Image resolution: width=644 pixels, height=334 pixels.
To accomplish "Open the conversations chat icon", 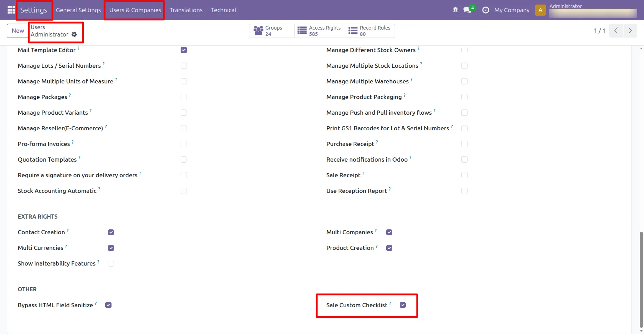I will (x=467, y=10).
